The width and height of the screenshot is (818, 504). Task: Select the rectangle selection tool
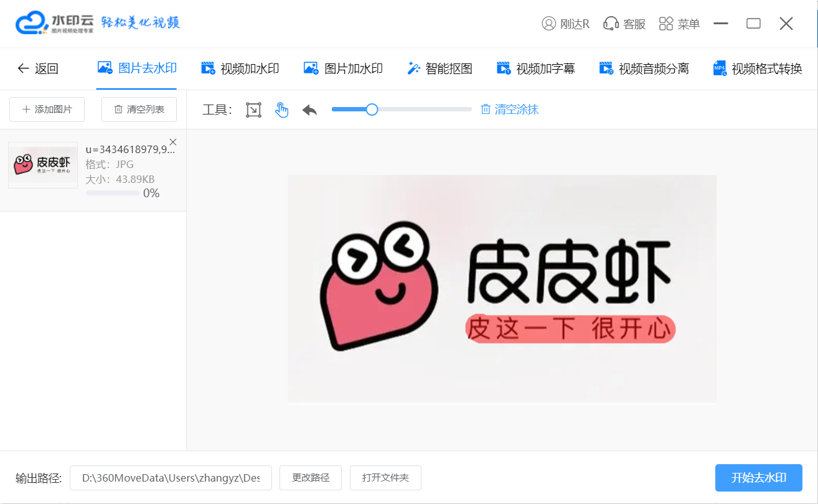pos(253,110)
